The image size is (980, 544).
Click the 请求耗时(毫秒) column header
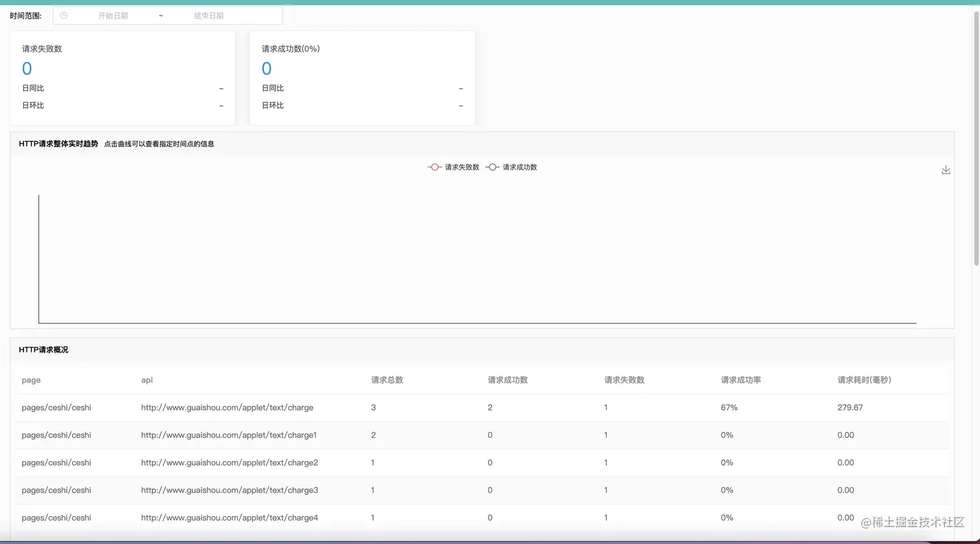(864, 380)
